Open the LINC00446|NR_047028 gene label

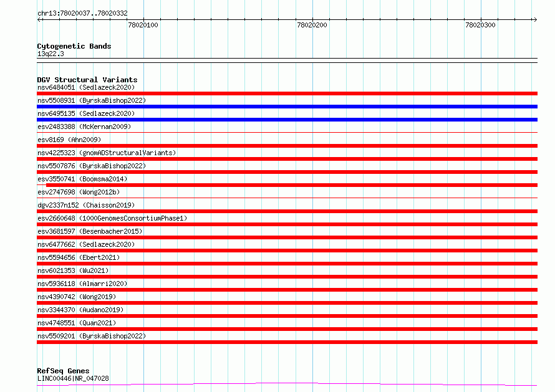pos(73,378)
